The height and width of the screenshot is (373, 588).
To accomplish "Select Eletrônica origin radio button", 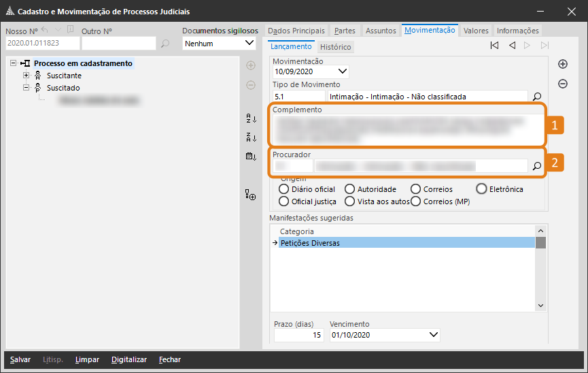I will 482,189.
